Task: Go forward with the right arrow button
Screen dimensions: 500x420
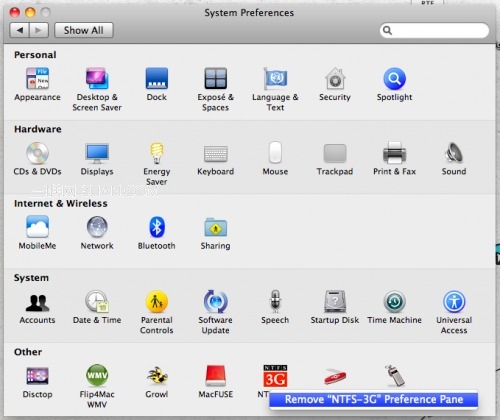Action: [39, 30]
